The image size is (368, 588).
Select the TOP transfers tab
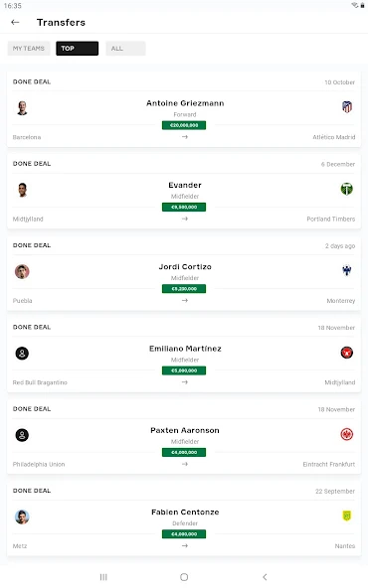tap(77, 49)
